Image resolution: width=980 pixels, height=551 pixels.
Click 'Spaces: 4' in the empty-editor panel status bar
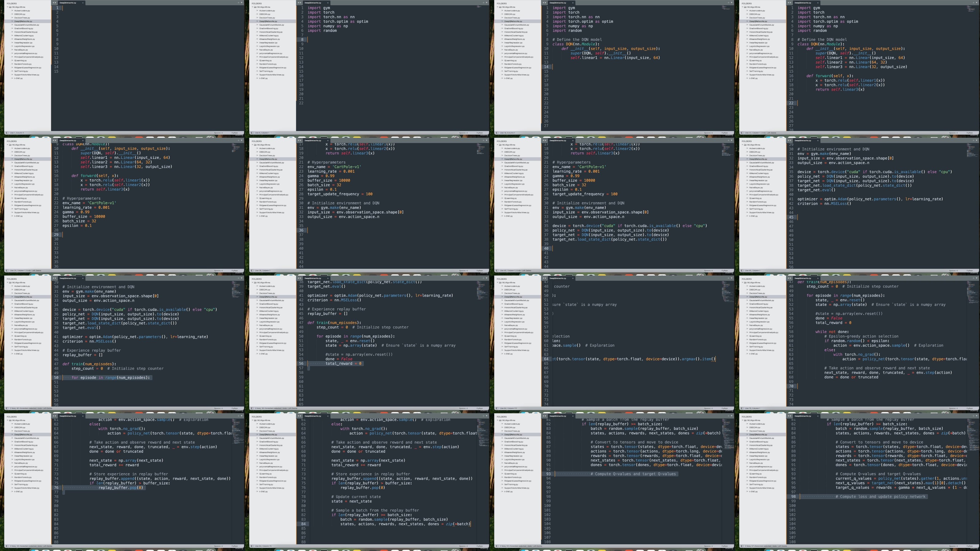click(218, 133)
